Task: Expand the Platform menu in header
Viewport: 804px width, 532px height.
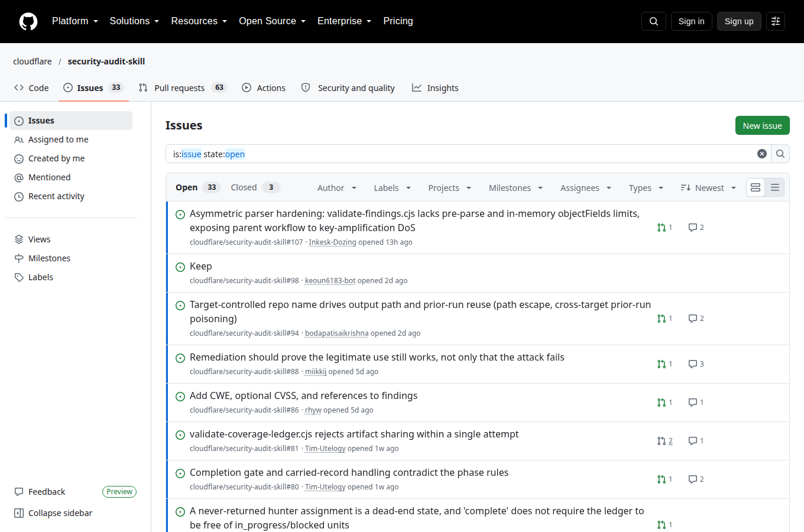Action: click(75, 21)
